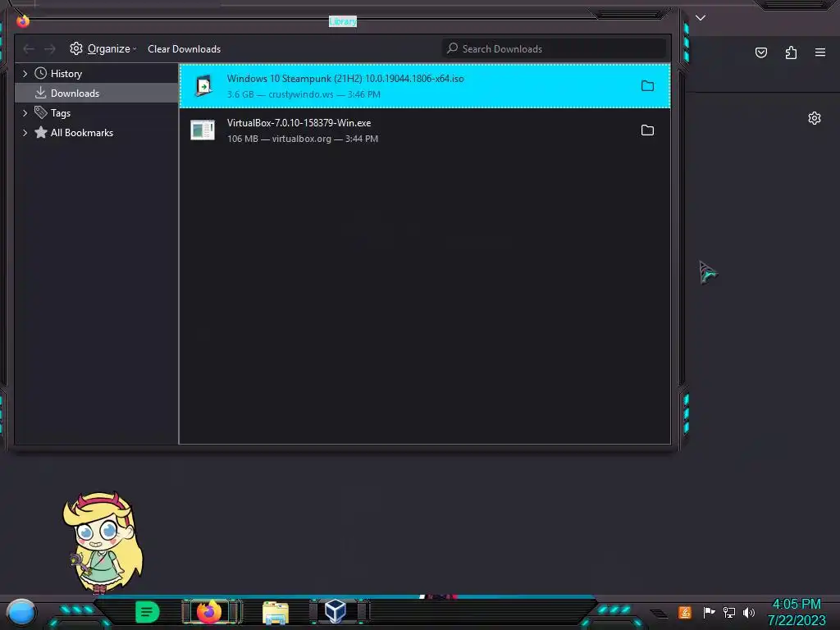The image size is (840, 630).
Task: Focus the Search Downloads field
Action: pos(554,48)
